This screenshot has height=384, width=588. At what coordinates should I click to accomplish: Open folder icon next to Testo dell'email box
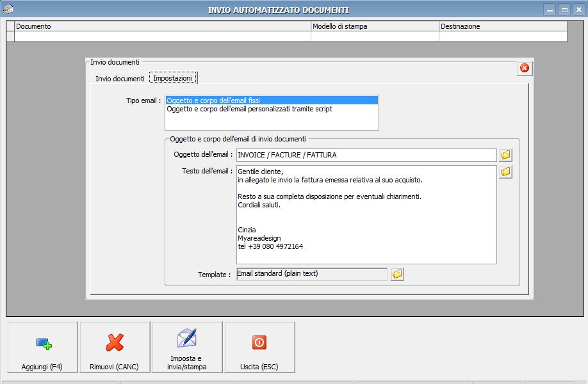(505, 172)
